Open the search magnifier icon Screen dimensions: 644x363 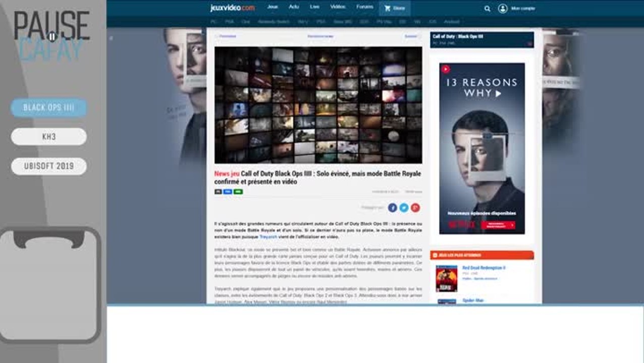487,9
